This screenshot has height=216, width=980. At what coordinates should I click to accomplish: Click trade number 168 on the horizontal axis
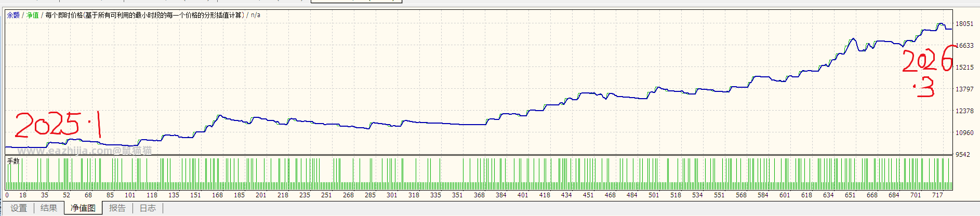(x=217, y=195)
